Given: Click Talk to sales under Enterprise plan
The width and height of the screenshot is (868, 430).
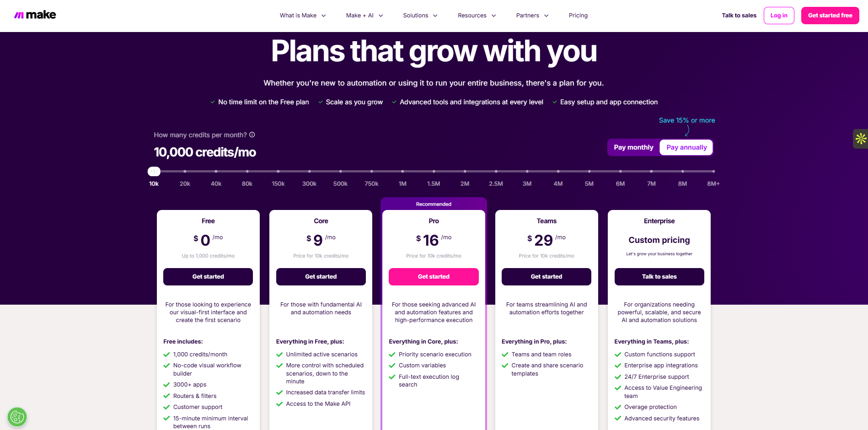Looking at the screenshot, I should tap(659, 276).
